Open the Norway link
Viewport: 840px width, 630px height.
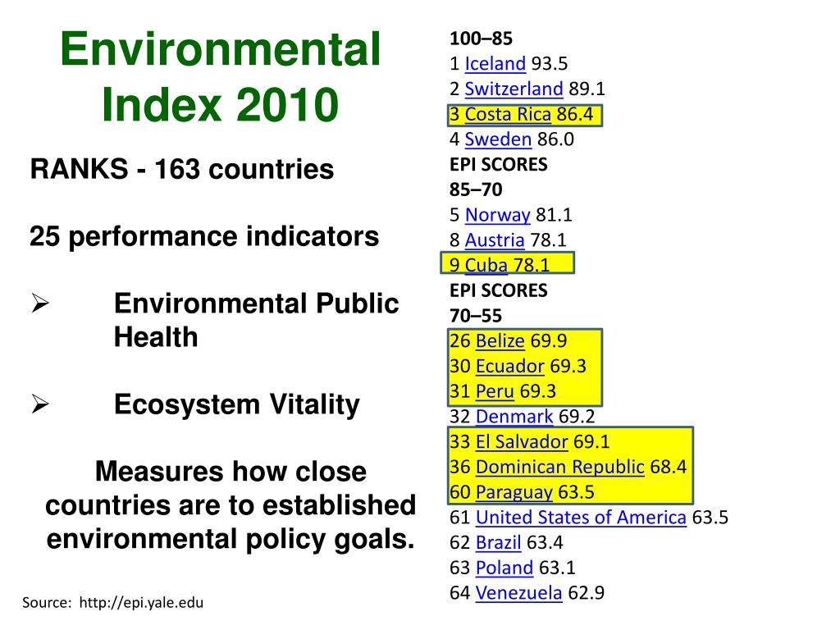click(498, 216)
